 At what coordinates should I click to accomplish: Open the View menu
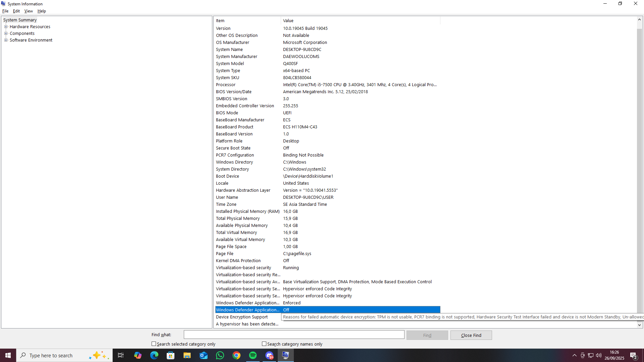pyautogui.click(x=29, y=11)
